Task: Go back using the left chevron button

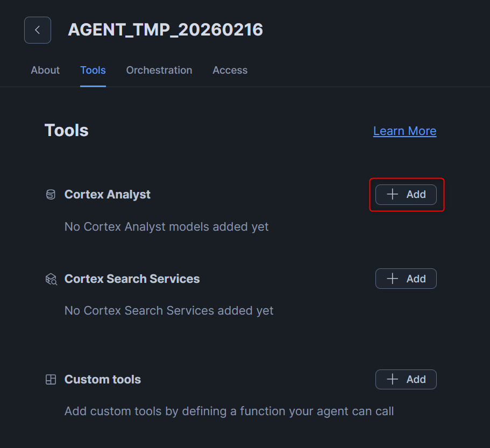Action: [x=38, y=30]
